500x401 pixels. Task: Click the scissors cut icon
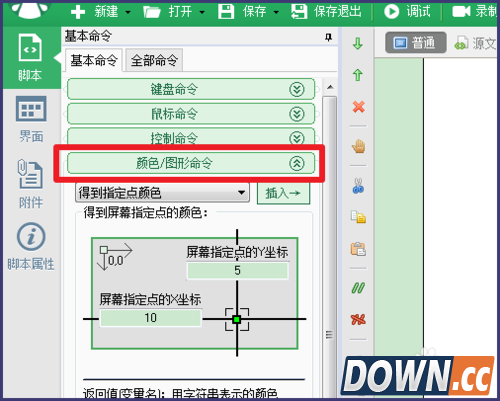[358, 186]
